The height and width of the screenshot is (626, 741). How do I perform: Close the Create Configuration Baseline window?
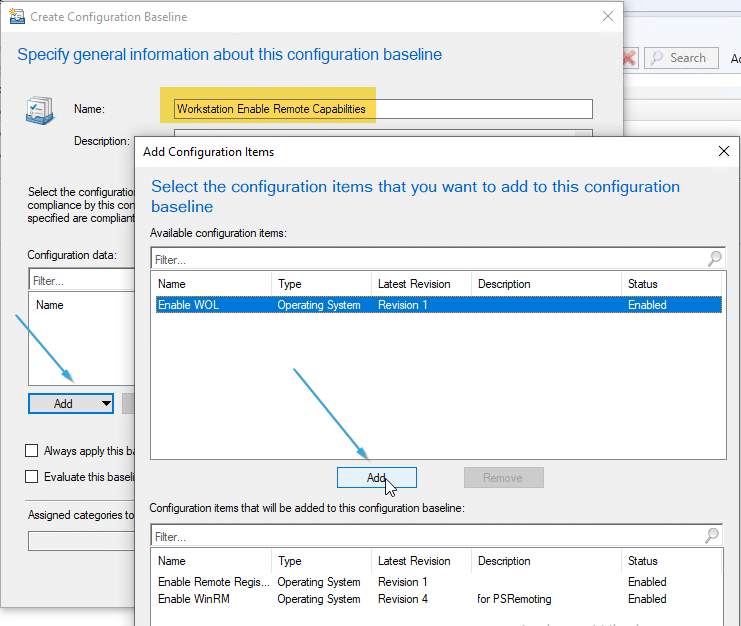click(607, 17)
